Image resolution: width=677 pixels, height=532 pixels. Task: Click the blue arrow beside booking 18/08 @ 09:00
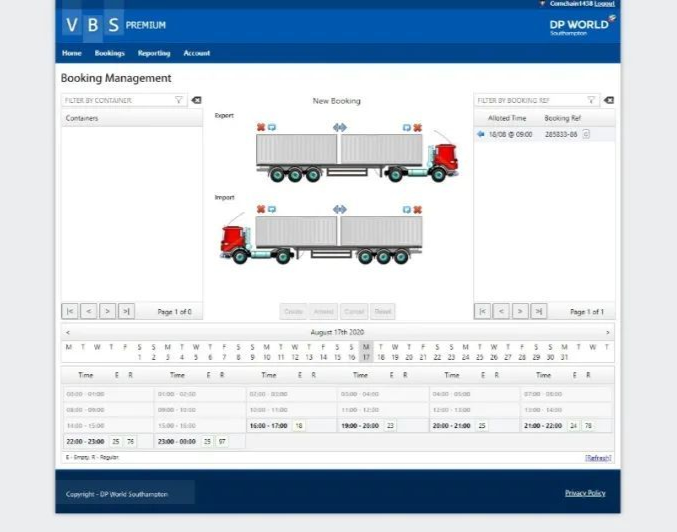(481, 134)
